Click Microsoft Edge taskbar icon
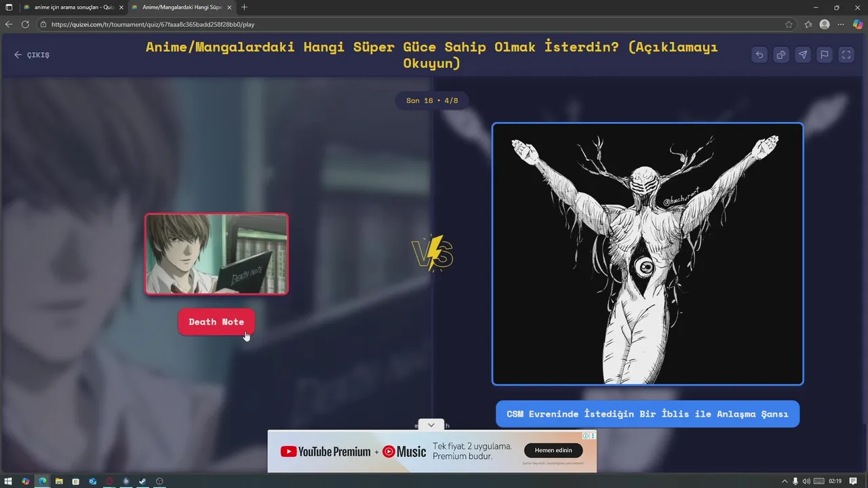Viewport: 868px width, 488px height. pos(42,481)
